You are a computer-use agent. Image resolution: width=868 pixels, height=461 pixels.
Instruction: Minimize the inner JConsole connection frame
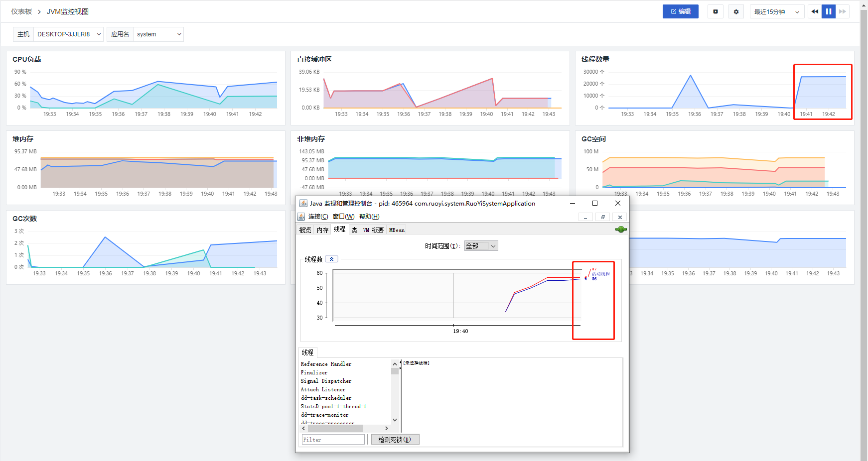coord(585,217)
